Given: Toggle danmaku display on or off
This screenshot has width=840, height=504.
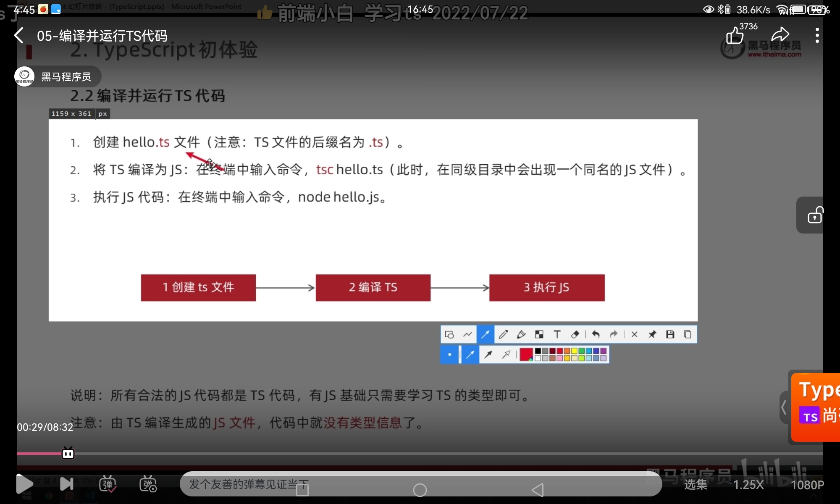Looking at the screenshot, I should click(108, 484).
